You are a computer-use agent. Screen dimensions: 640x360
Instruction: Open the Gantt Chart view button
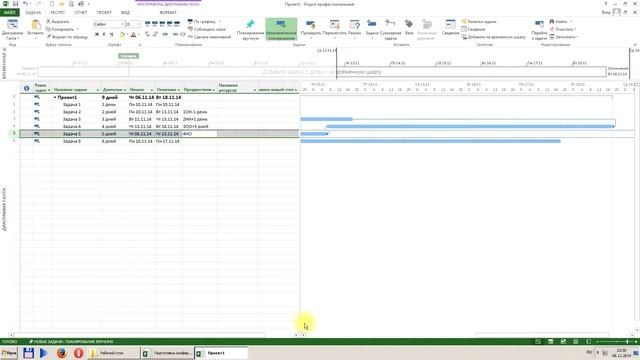coord(12,29)
